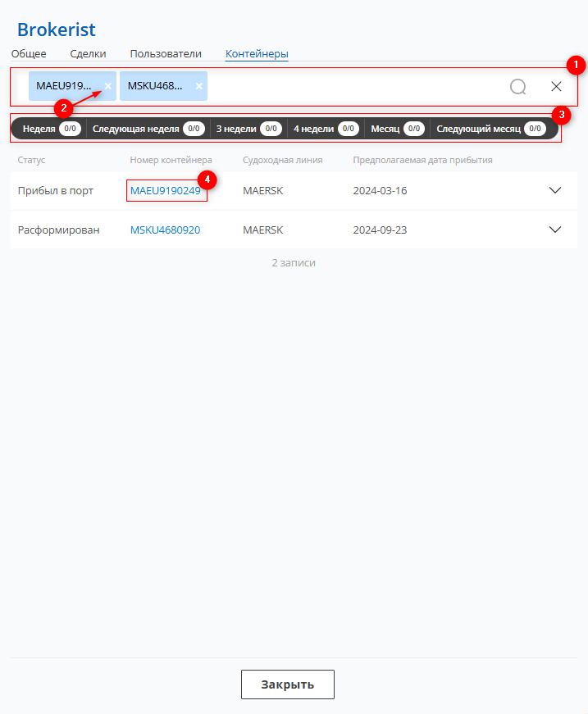Go to the Пользователи tab
588x714 pixels.
click(x=166, y=54)
